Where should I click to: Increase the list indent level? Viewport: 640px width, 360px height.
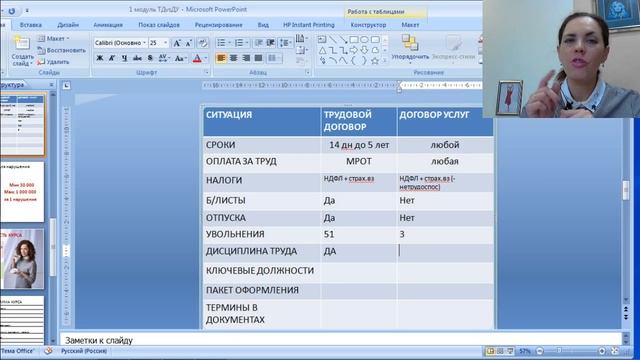[x=270, y=43]
